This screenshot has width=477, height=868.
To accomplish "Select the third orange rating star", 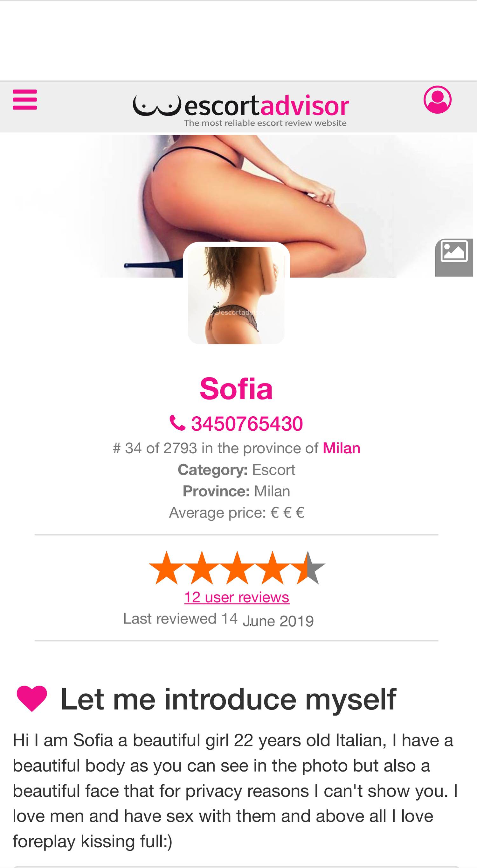I will [237, 568].
